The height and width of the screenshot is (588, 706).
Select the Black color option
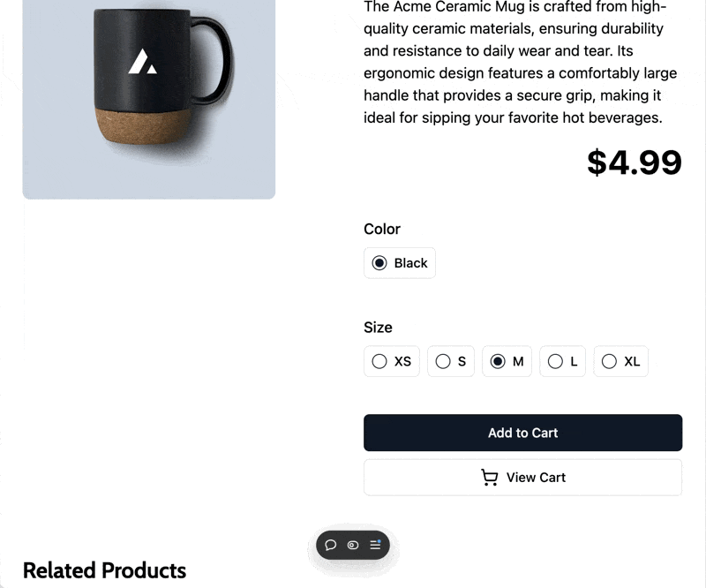coord(400,263)
